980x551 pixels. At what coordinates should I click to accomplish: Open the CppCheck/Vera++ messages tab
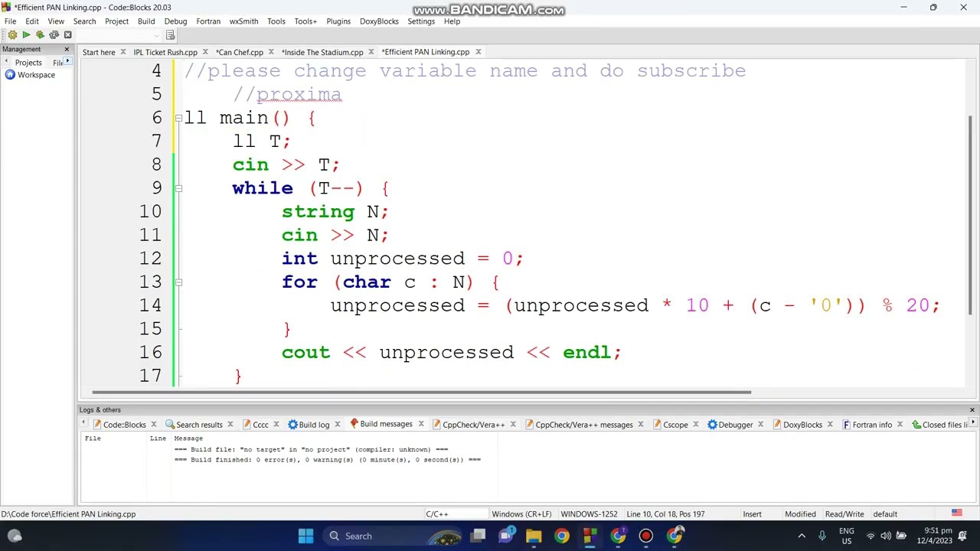point(584,425)
